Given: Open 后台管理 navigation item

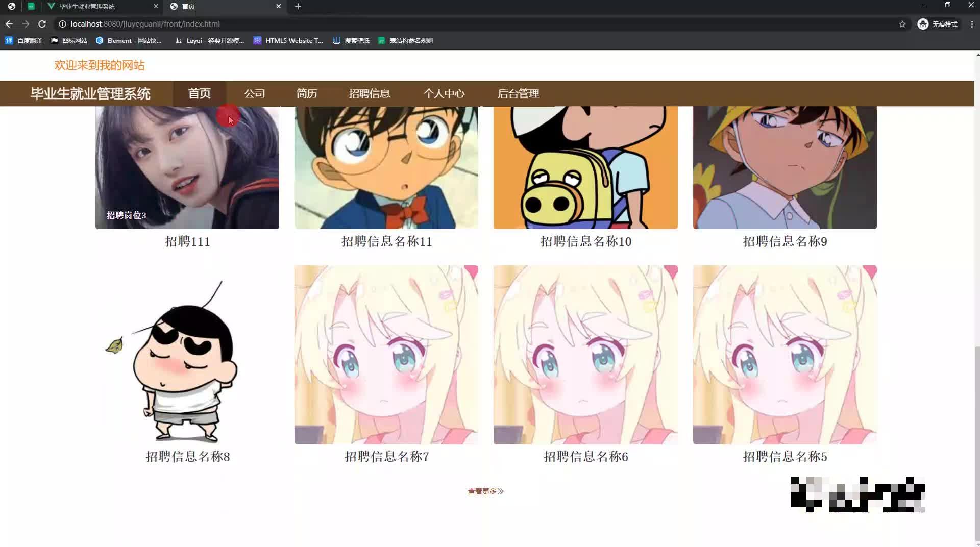Looking at the screenshot, I should 519,93.
